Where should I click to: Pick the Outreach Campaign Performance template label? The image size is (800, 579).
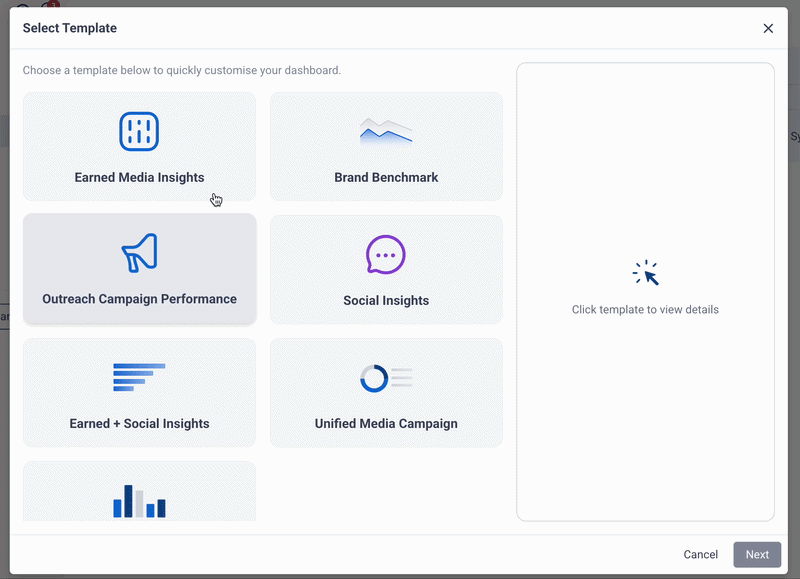139,299
